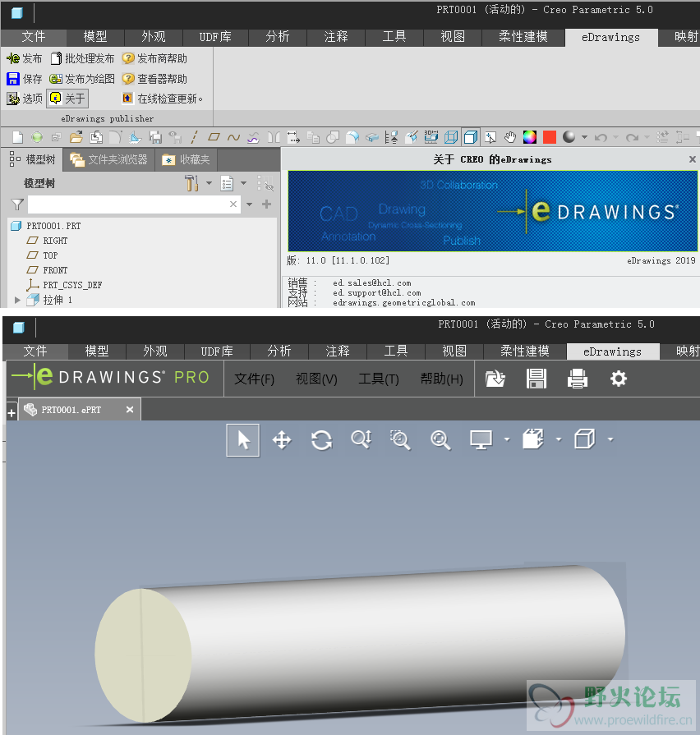Click the new blank file icon
Viewport: 700px width, 735px height.
point(17,137)
